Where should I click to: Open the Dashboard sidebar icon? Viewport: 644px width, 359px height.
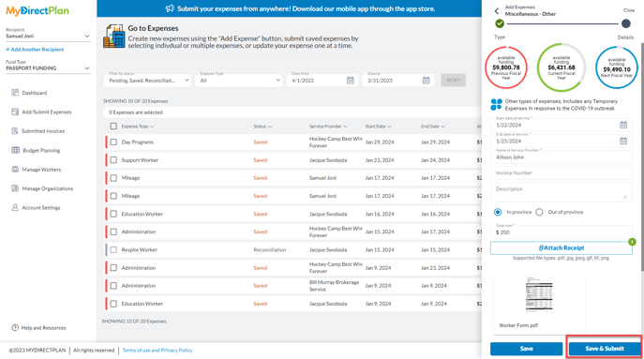point(15,93)
